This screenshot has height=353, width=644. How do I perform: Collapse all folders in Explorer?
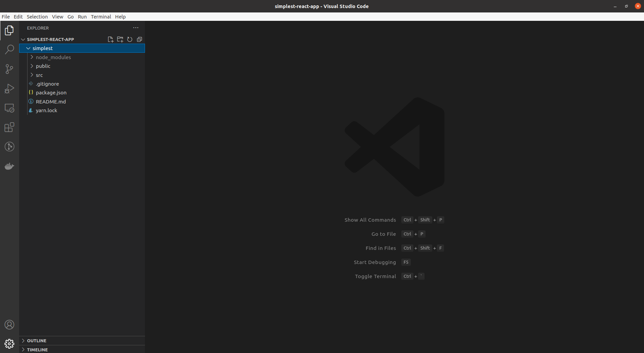coord(140,40)
